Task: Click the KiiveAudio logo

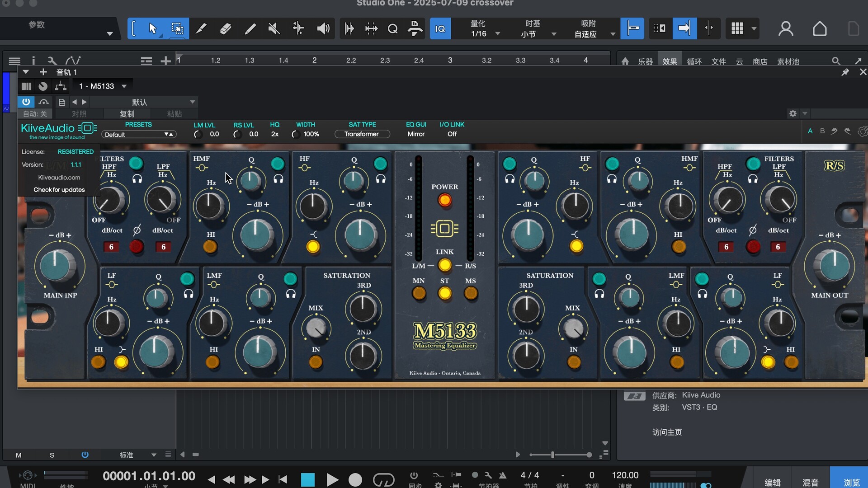Action: click(x=59, y=131)
